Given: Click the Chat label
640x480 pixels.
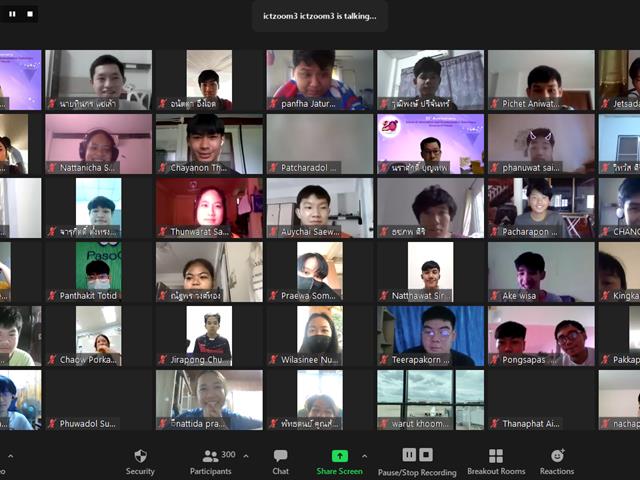Looking at the screenshot, I should point(280,471).
